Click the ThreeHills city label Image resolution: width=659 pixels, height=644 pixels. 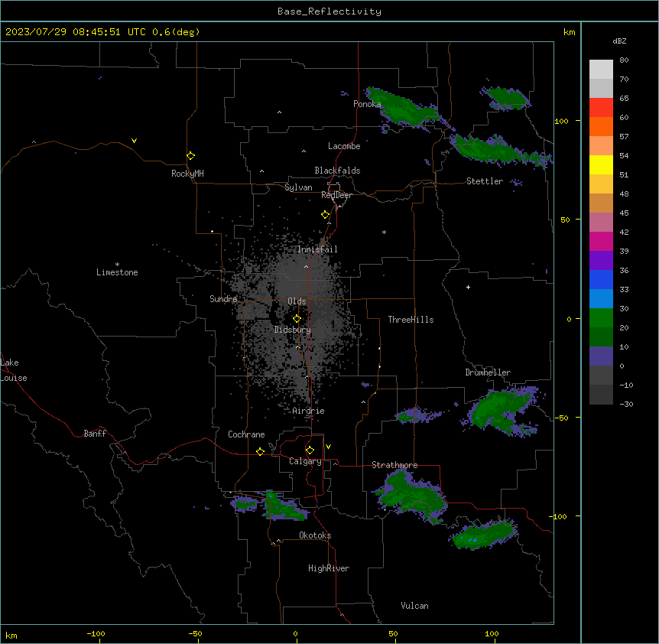(x=411, y=320)
